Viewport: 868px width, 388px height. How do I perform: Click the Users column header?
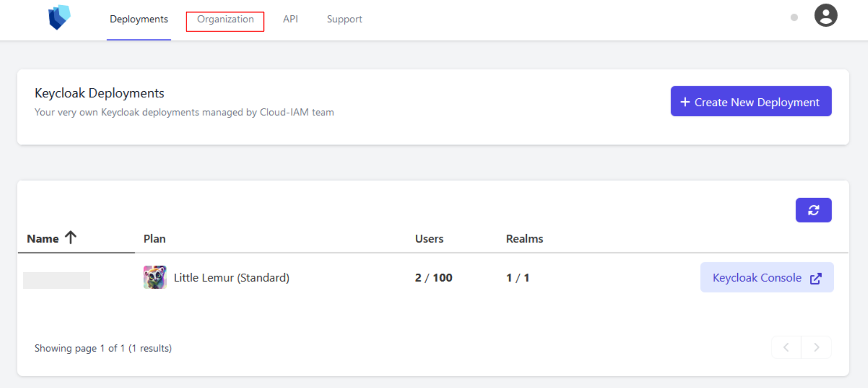point(429,239)
